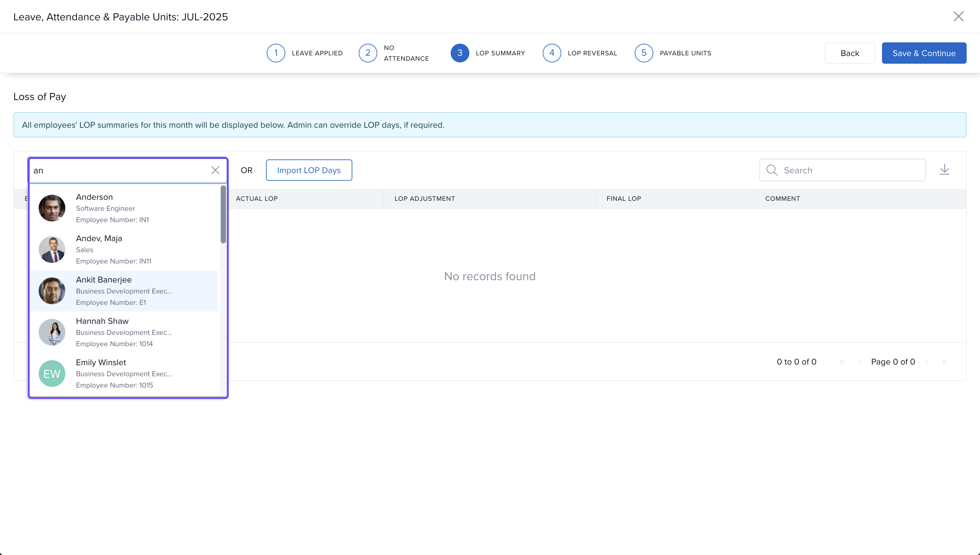Close the Leave, Attendance dialog
980x555 pixels.
[x=958, y=16]
